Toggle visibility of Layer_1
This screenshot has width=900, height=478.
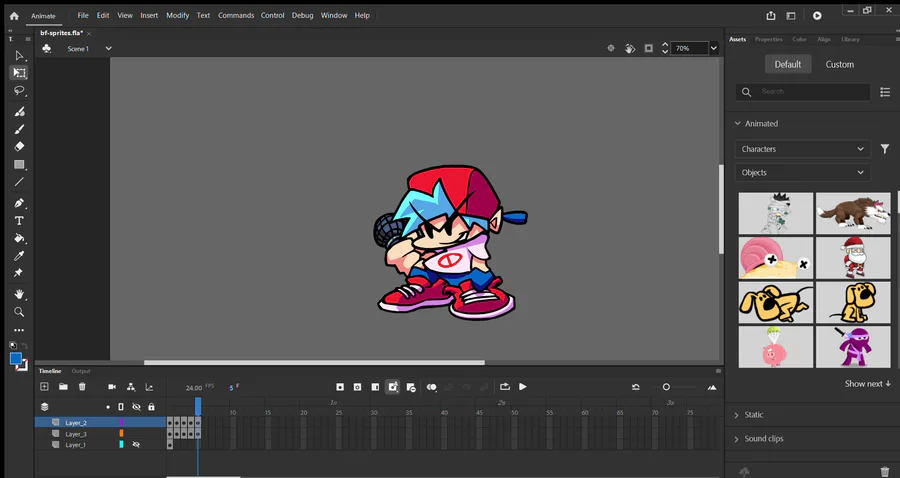pos(136,444)
